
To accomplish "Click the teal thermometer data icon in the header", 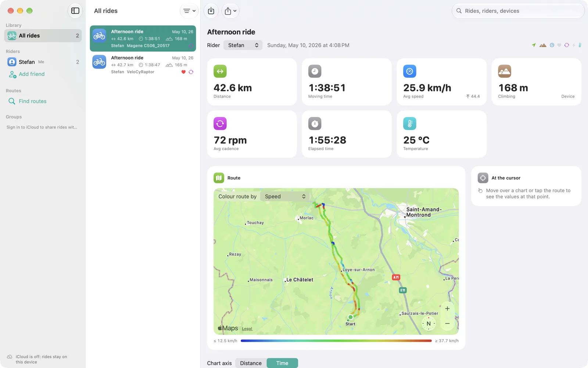I will point(580,45).
